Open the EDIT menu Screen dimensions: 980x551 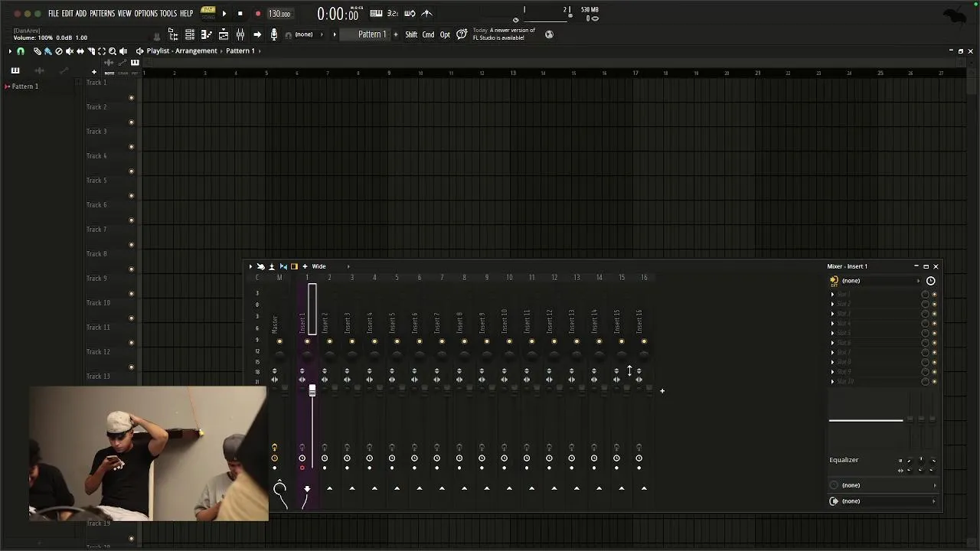tap(67, 14)
